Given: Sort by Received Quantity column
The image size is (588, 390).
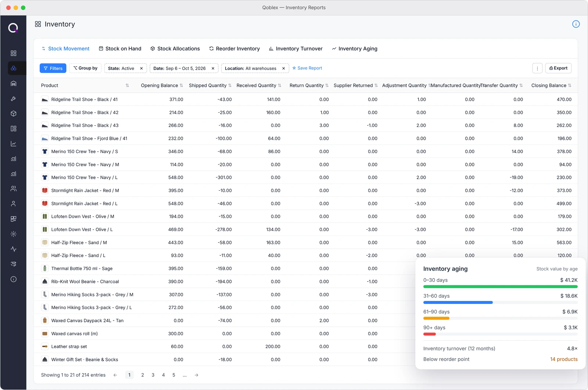Looking at the screenshot, I should (x=280, y=85).
